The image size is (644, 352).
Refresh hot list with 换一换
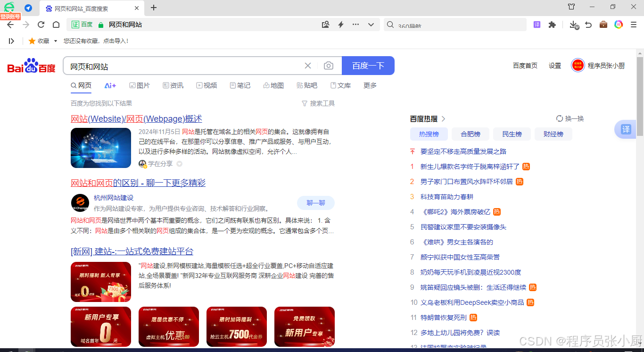(570, 118)
